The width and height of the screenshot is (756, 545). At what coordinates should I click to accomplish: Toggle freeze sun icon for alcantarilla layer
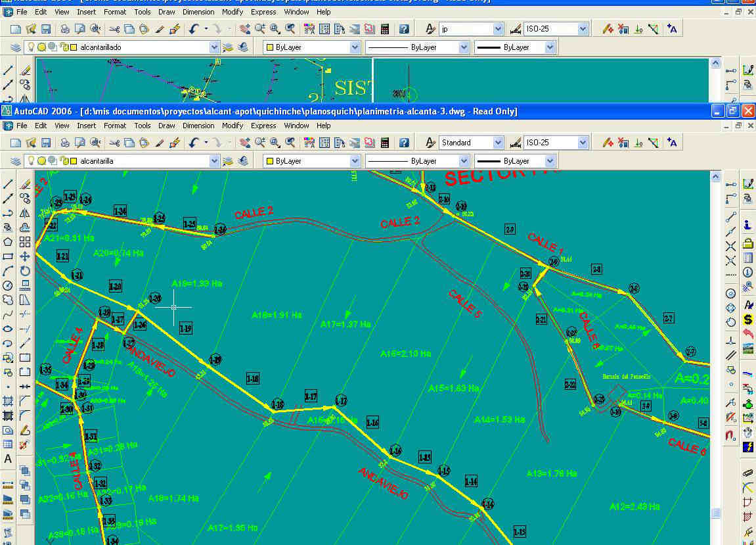(41, 161)
